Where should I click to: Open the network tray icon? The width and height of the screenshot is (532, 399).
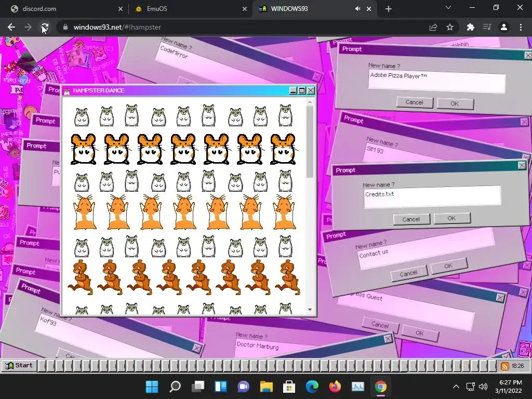tap(470, 387)
